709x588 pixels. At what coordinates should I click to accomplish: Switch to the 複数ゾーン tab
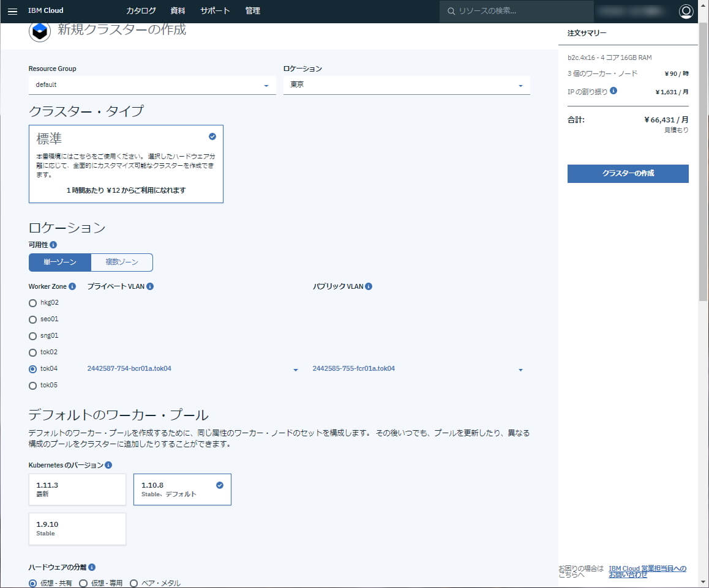pyautogui.click(x=122, y=262)
